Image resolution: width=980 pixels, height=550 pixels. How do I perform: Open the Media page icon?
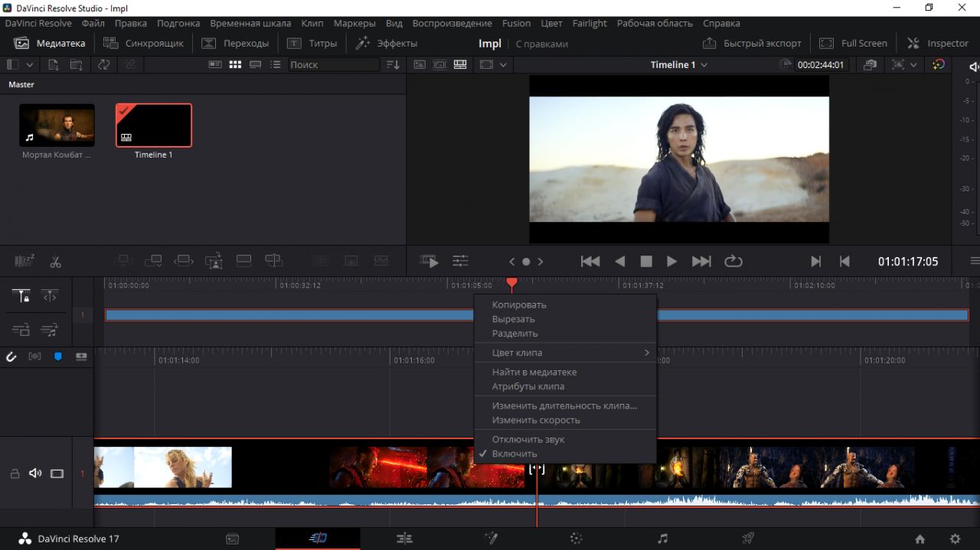[x=232, y=539]
